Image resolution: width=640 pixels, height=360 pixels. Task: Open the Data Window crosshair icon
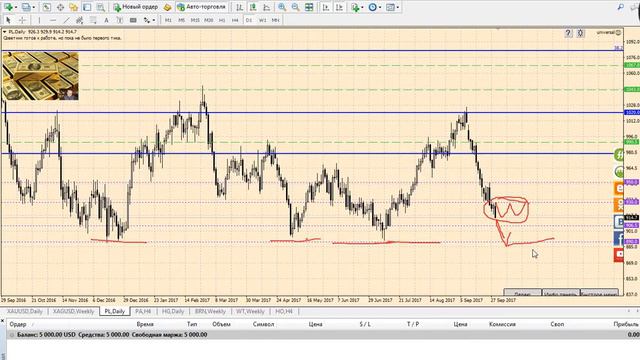[x=60, y=7]
